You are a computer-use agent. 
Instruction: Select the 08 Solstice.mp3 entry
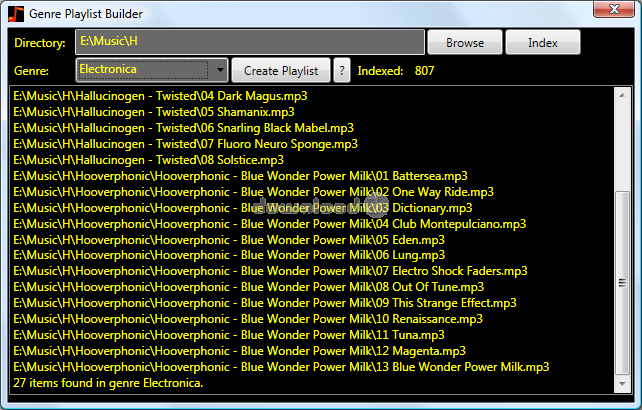point(148,160)
